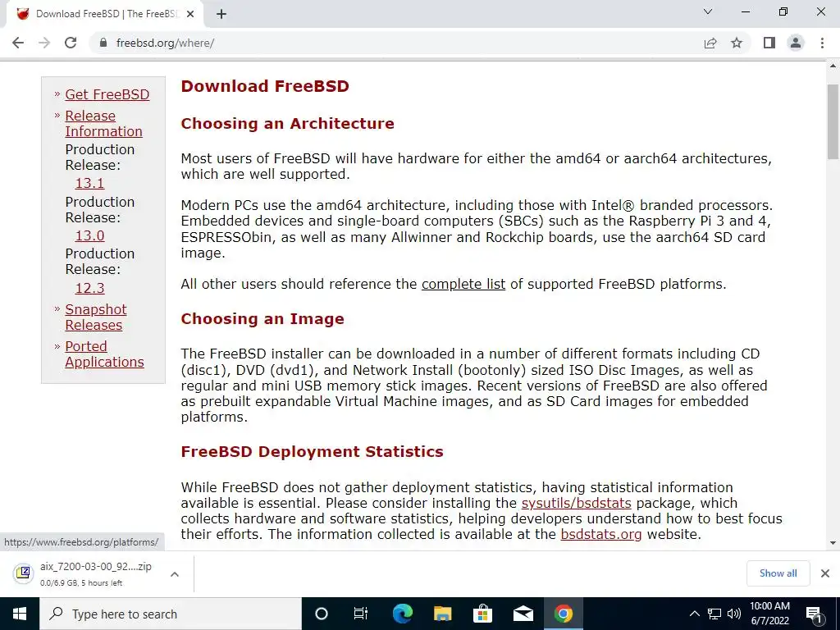Click Chrome icon in taskbar
The image size is (840, 630).
[x=563, y=614]
